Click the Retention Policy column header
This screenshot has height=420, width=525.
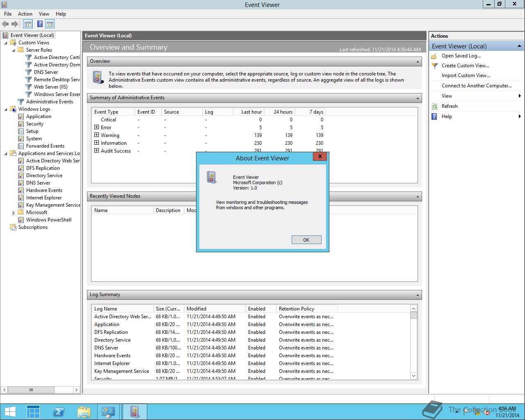coord(307,309)
